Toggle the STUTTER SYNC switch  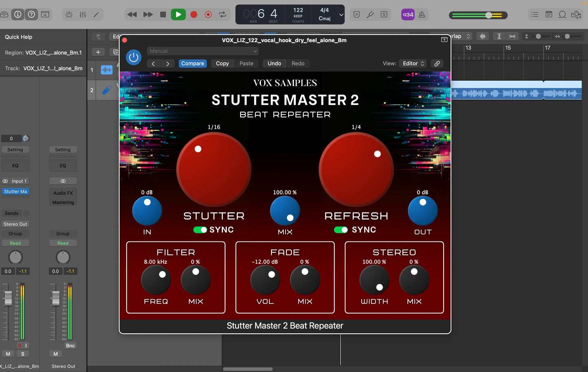(200, 230)
